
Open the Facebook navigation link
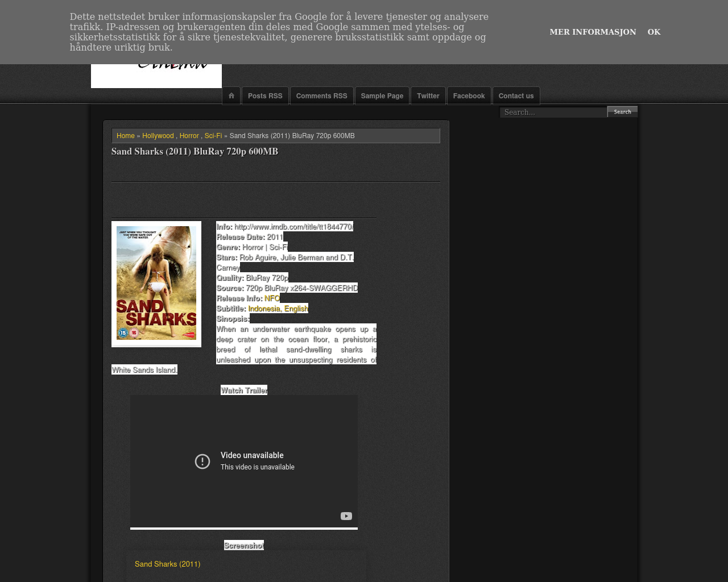469,95
